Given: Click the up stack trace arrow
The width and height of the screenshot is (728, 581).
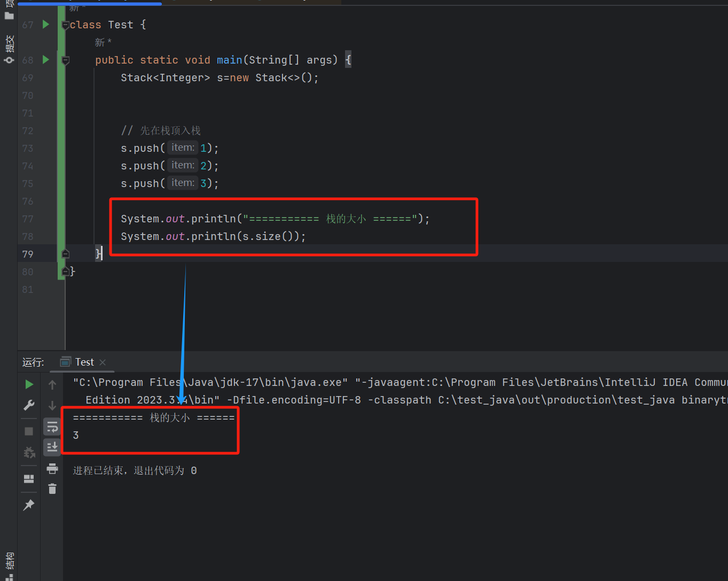Looking at the screenshot, I should coord(52,384).
